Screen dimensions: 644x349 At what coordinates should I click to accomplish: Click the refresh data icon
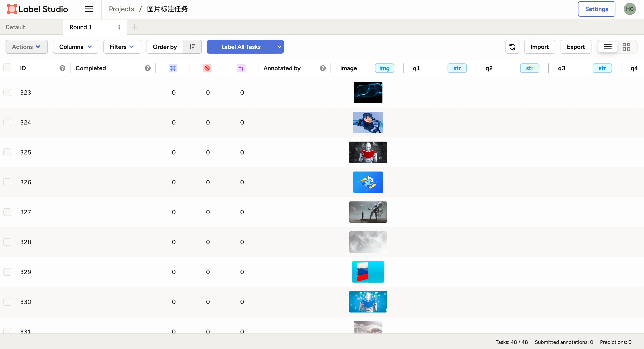[x=512, y=47]
